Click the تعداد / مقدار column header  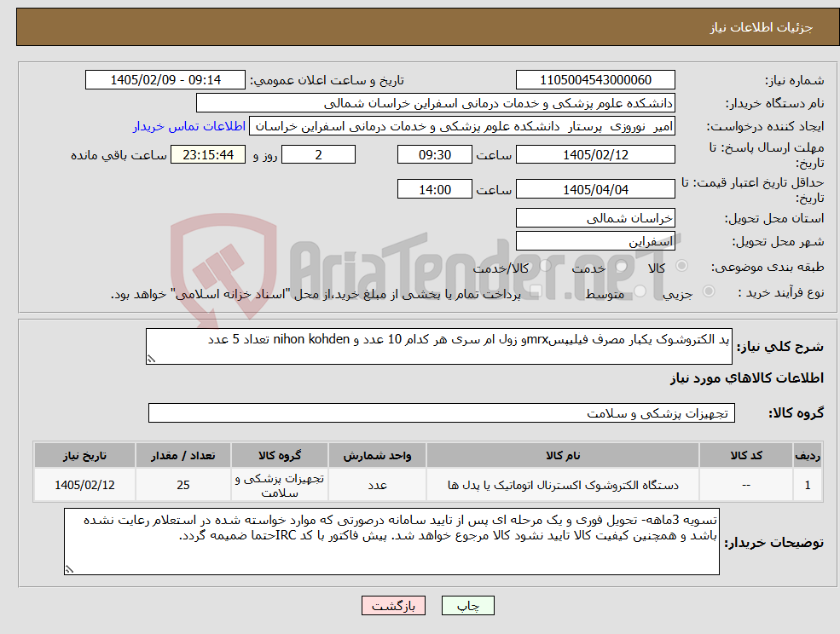183,455
